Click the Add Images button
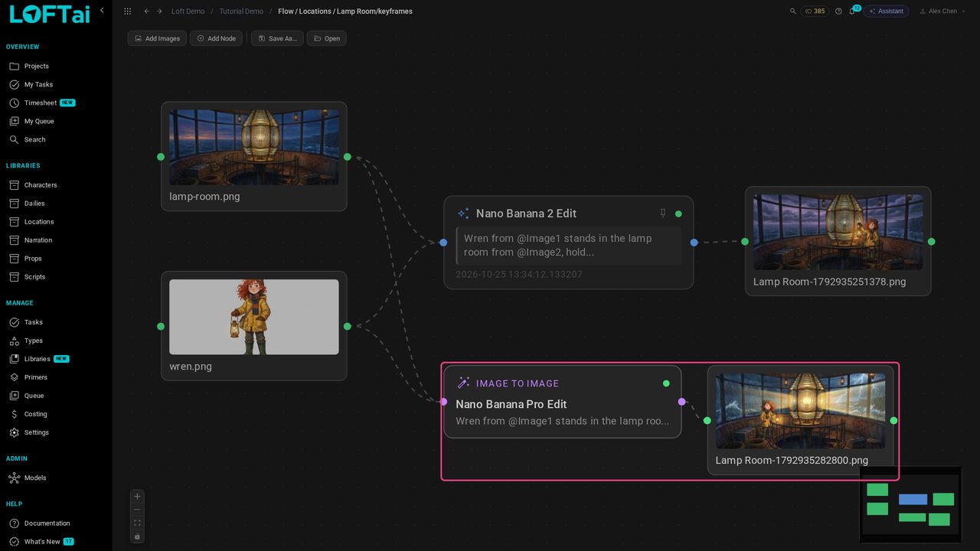Image resolution: width=980 pixels, height=551 pixels. 157,38
